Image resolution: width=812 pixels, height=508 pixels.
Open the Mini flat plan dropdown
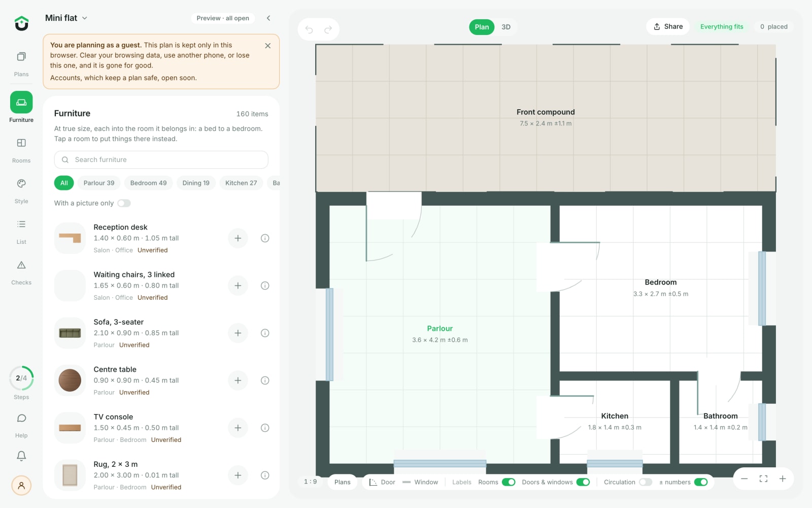(66, 18)
